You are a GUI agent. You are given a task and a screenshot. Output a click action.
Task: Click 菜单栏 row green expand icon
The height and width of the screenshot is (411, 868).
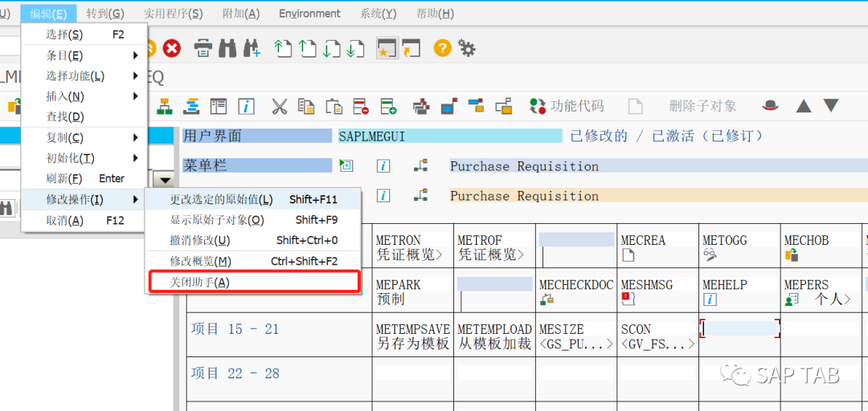click(346, 165)
